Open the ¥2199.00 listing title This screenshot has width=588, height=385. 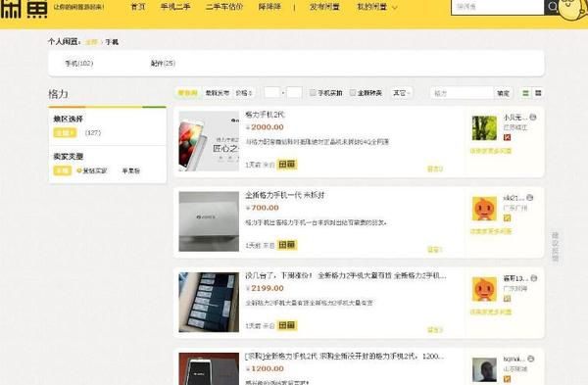346,275
